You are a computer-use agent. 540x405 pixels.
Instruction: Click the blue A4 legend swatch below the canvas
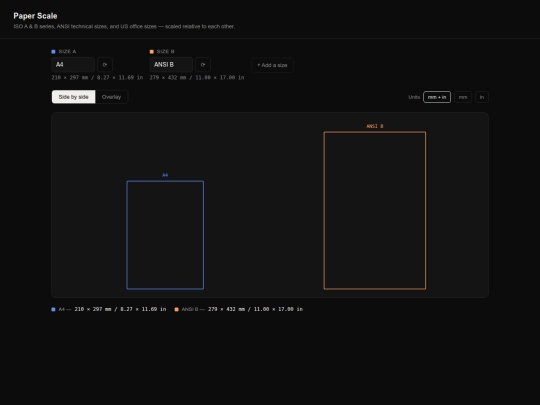53,309
